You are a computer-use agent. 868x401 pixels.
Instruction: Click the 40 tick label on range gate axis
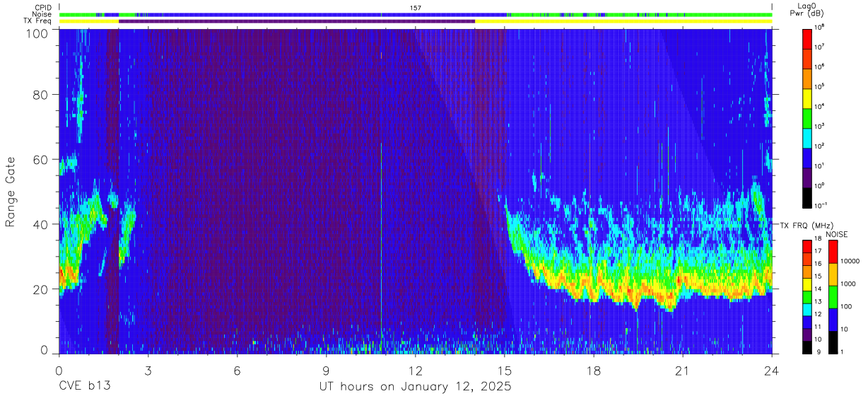tap(41, 224)
